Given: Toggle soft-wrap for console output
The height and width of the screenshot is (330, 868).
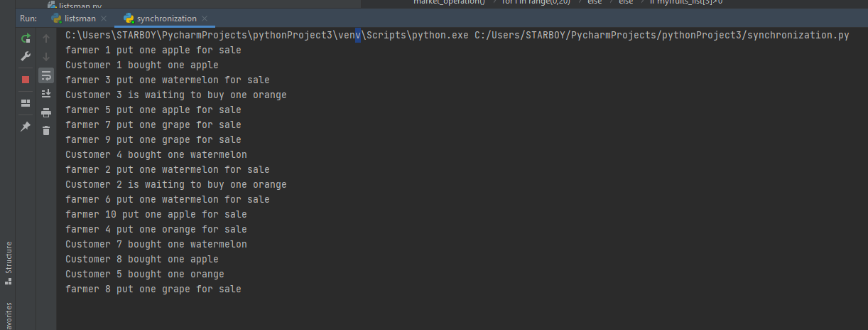Looking at the screenshot, I should coord(46,75).
